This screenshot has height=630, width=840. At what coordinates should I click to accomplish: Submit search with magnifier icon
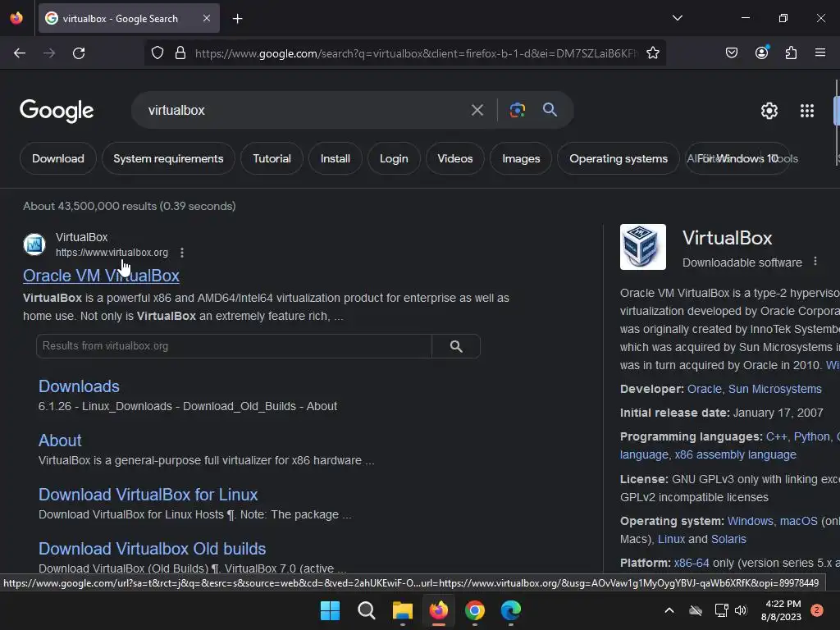coord(550,110)
